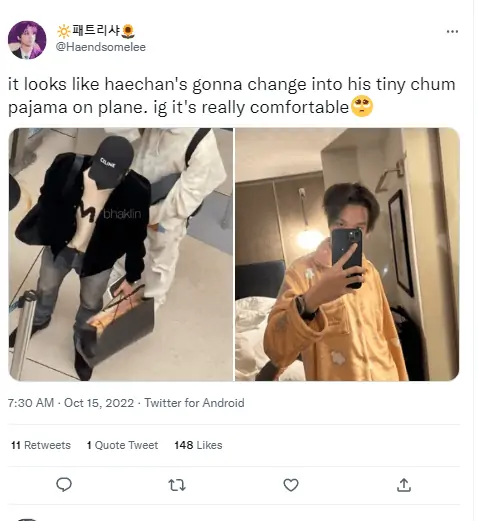Open the right mirror selfie photo
Image resolution: width=478 pixels, height=521 pixels.
coord(347,254)
